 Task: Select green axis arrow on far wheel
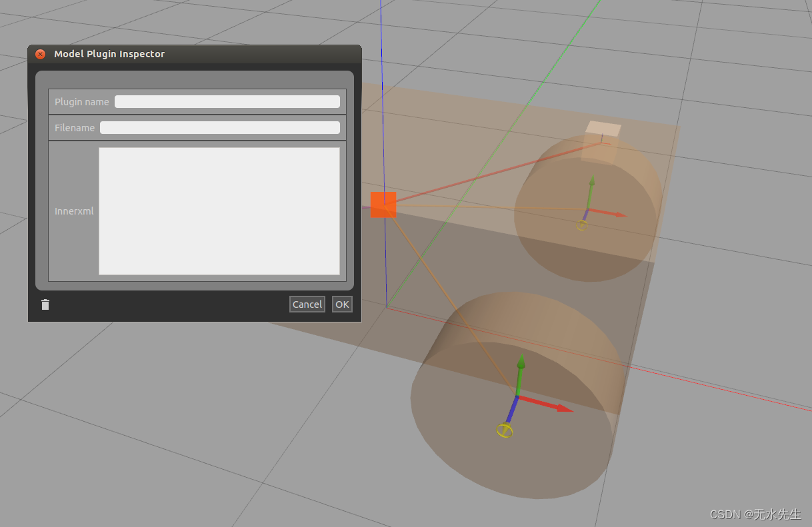591,192
